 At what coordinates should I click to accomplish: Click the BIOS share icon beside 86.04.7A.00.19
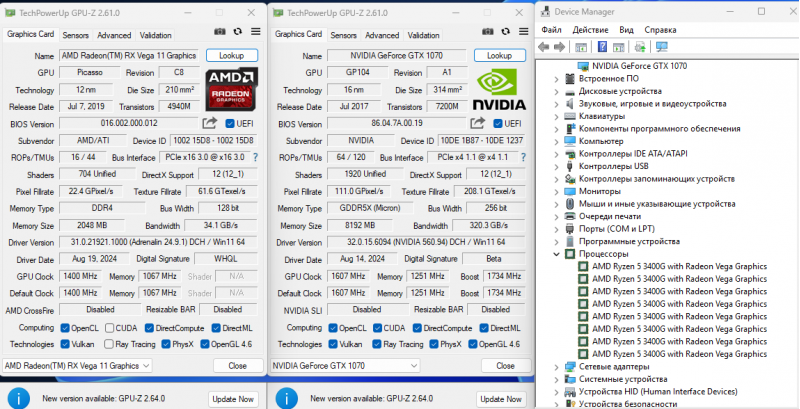[x=478, y=123]
